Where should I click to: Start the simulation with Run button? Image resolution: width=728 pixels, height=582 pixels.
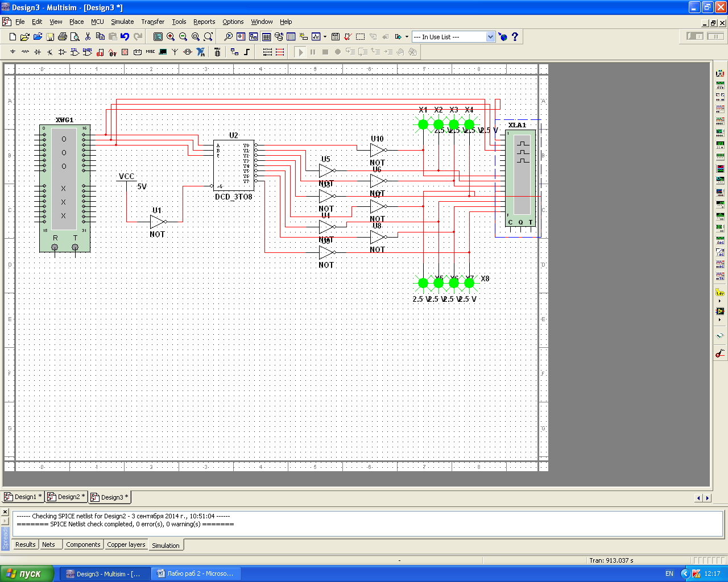(x=300, y=52)
